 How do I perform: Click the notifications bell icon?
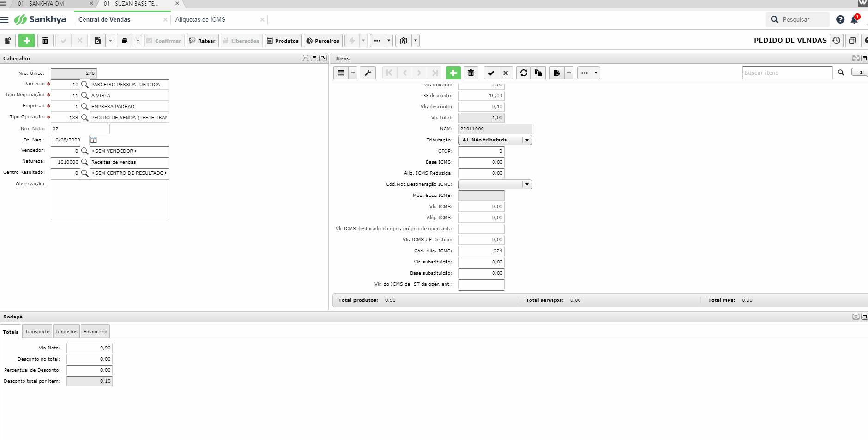[854, 19]
